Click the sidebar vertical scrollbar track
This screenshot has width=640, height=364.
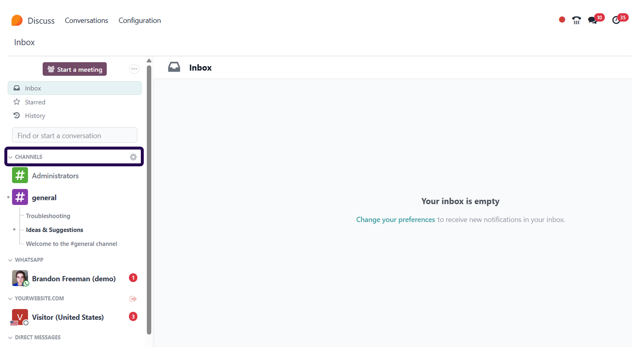[149, 200]
